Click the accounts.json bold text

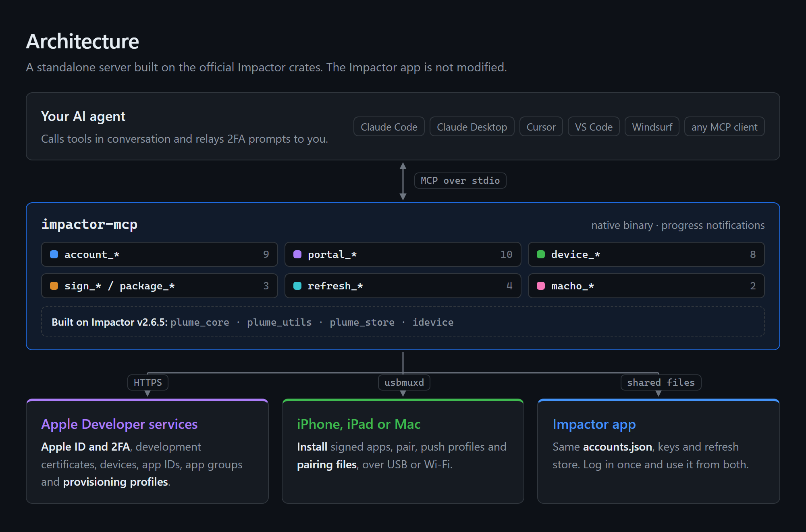[617, 447]
